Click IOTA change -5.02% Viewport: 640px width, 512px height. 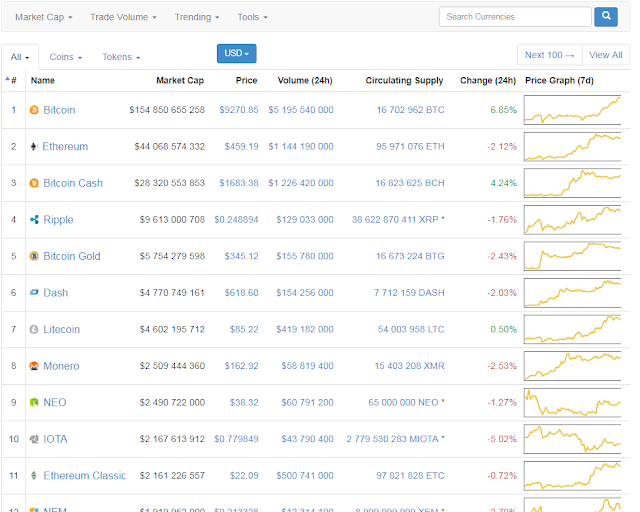[x=502, y=439]
